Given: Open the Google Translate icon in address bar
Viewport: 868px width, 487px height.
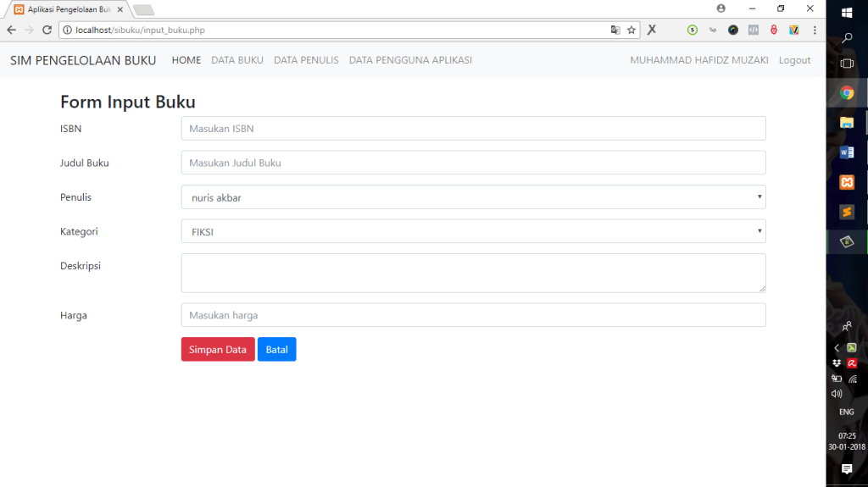Looking at the screenshot, I should point(615,30).
